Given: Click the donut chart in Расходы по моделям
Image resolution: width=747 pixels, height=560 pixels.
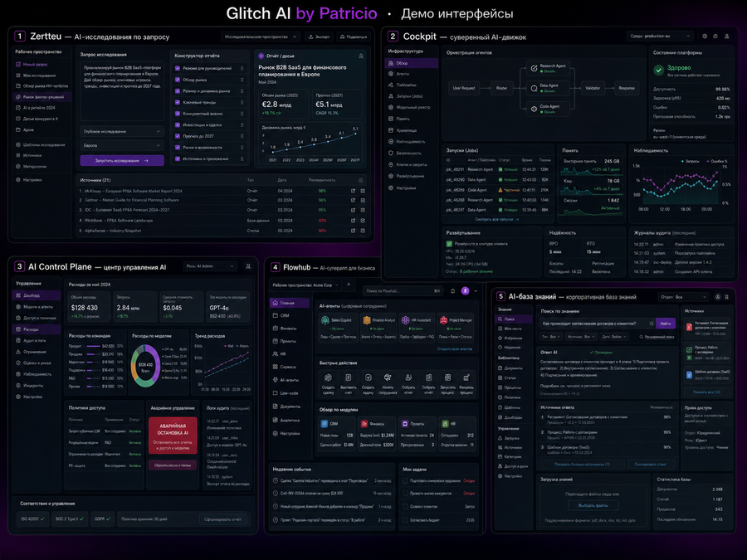Looking at the screenshot, I should coord(145,366).
